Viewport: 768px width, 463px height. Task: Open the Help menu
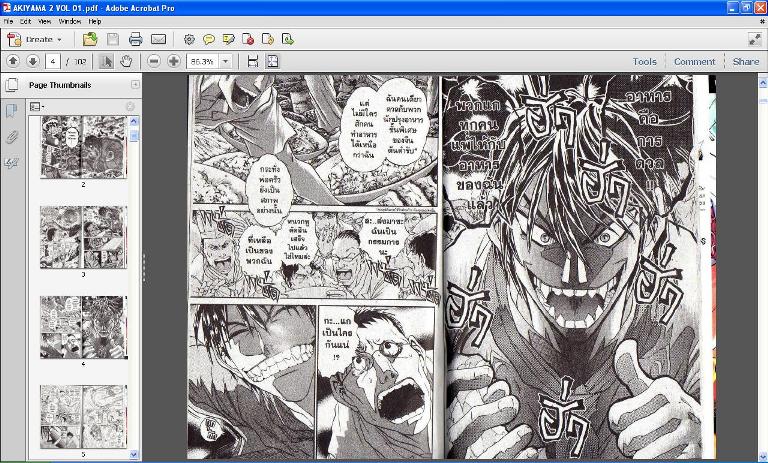pos(95,22)
